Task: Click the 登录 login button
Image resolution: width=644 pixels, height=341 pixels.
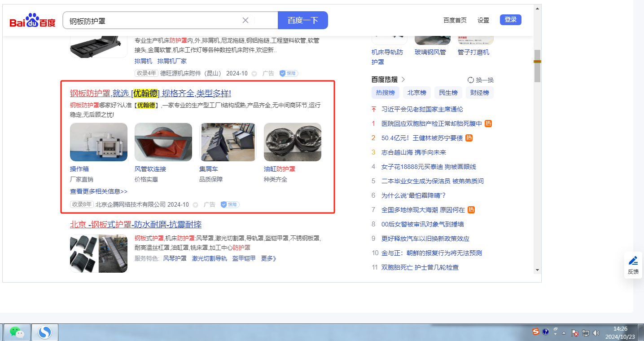Action: point(511,20)
